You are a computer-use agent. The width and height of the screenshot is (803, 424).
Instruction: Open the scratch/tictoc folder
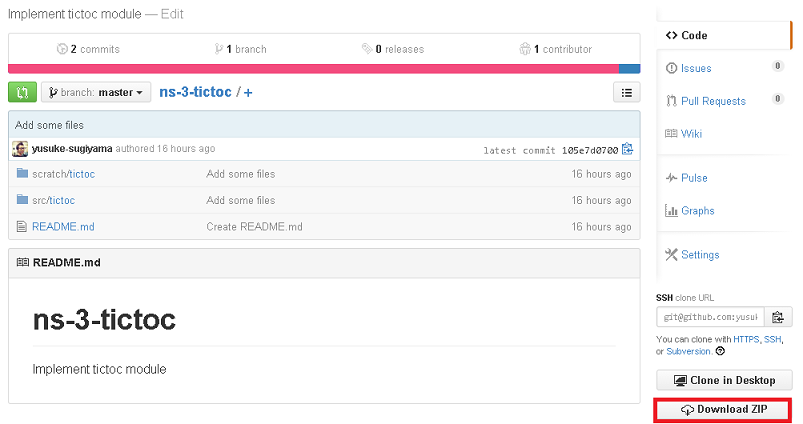pos(64,174)
